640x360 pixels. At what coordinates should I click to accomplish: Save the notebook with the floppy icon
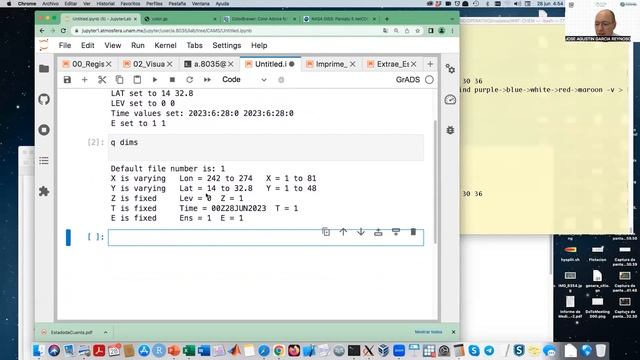(x=67, y=80)
